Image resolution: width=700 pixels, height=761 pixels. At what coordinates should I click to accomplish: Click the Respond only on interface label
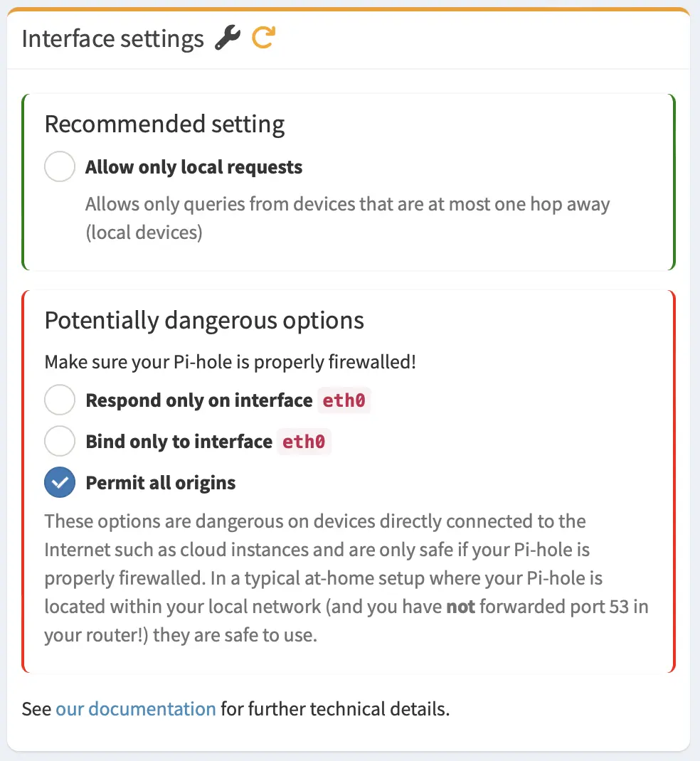pos(197,400)
